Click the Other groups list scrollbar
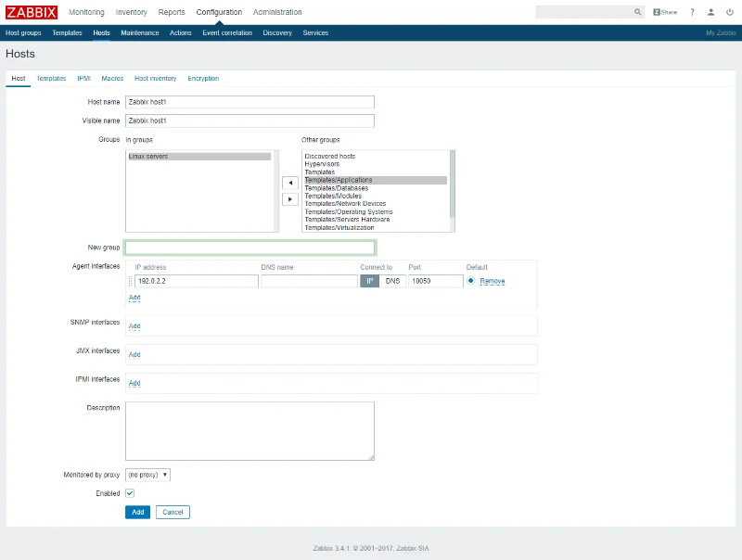Viewport: 742px width, 560px height. (x=452, y=185)
